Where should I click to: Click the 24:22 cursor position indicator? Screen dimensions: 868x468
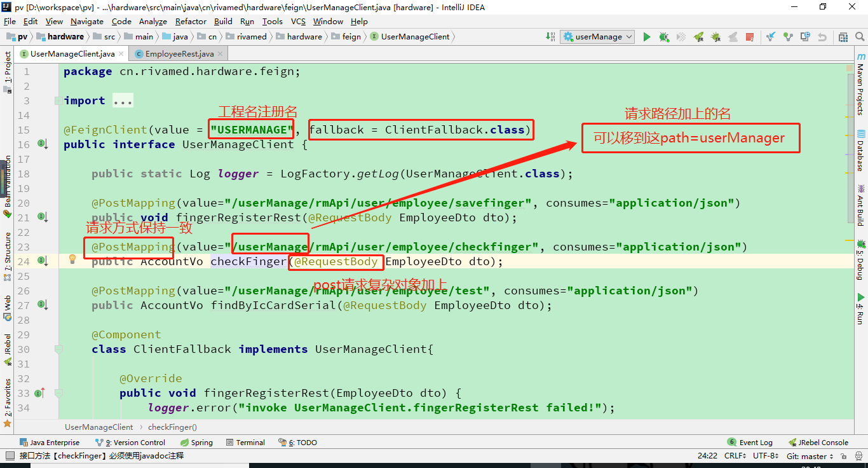tap(707, 456)
